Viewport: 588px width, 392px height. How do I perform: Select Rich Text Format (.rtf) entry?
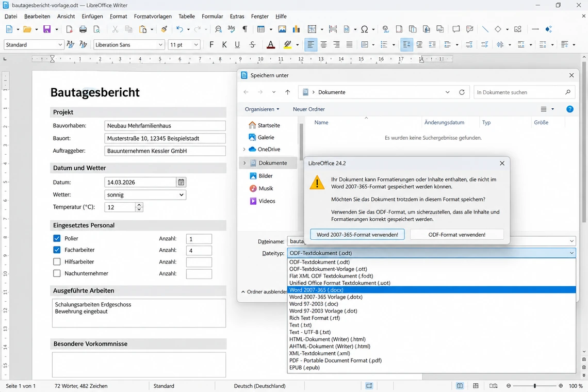(431, 318)
